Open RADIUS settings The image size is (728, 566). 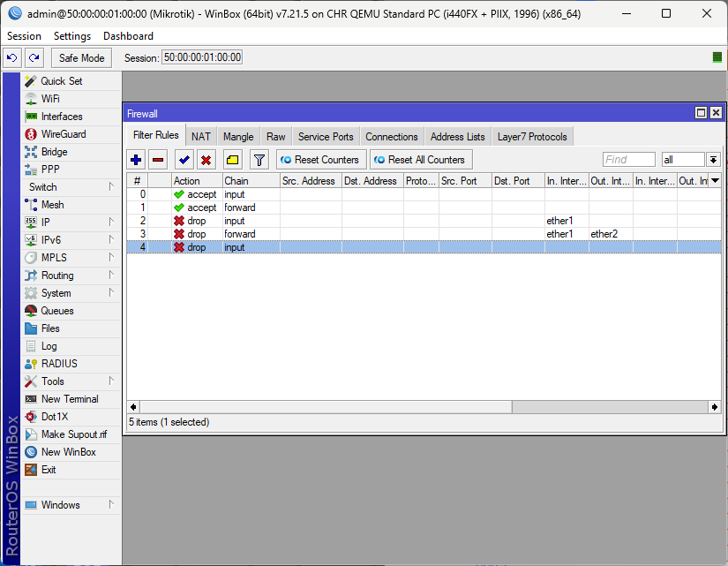71,364
